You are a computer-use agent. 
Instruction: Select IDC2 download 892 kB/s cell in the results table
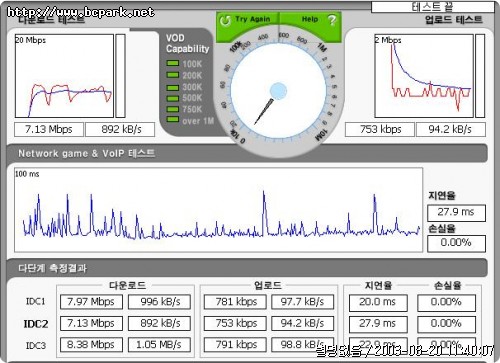[x=160, y=323]
